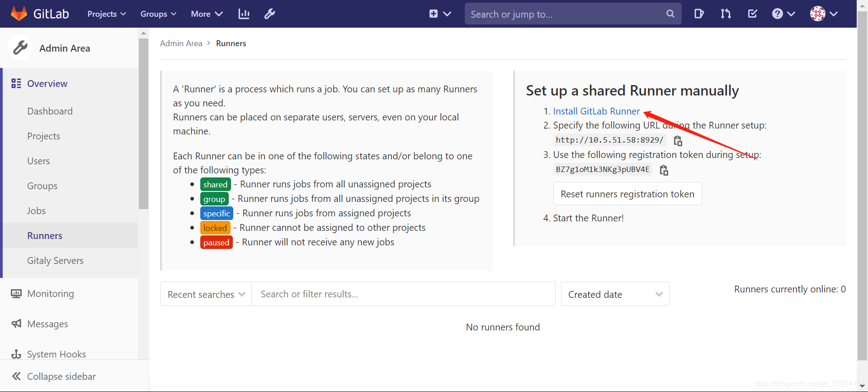Open Install GitLab Runner link

click(x=596, y=111)
